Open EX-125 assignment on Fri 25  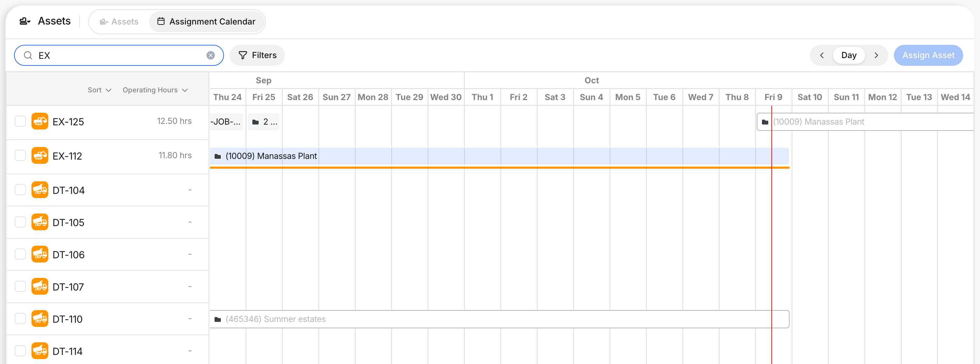click(x=263, y=122)
